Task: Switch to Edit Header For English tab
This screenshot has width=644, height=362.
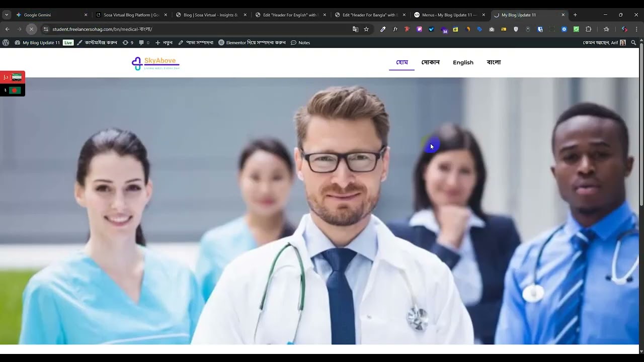Action: pos(290,15)
